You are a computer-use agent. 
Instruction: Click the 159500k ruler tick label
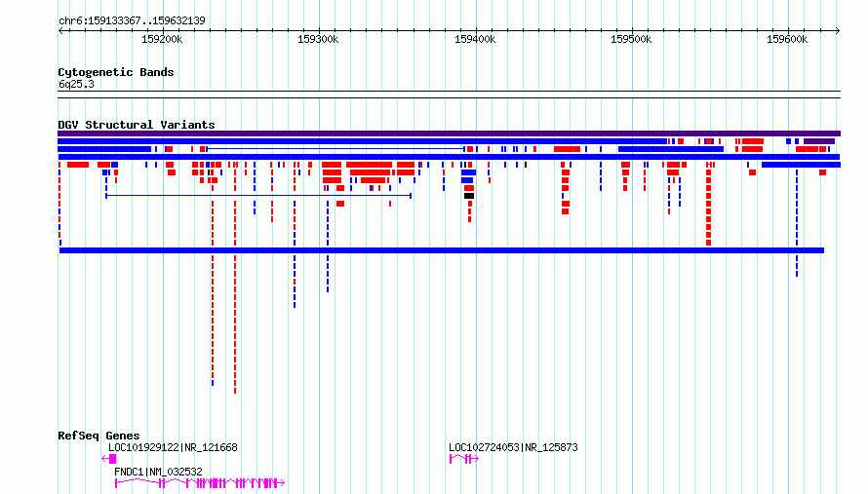point(631,39)
